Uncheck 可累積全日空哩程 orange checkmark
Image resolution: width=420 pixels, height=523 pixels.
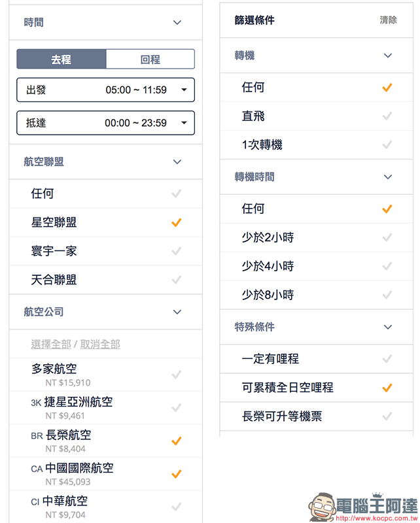(387, 388)
